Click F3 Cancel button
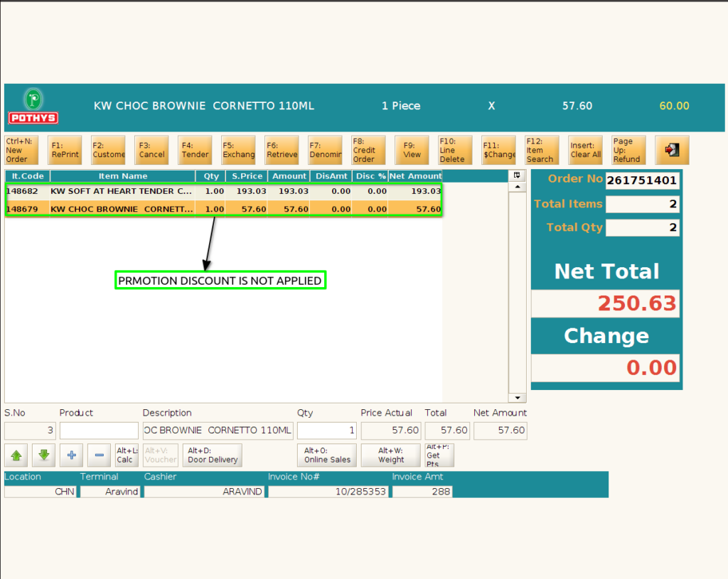The image size is (728, 579). [151, 150]
